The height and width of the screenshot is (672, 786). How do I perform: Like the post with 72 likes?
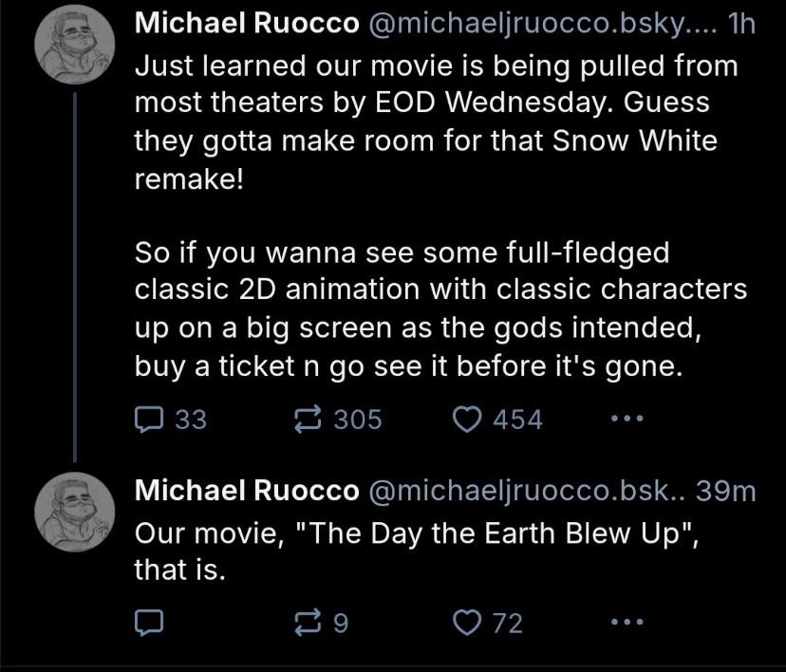pos(468,623)
